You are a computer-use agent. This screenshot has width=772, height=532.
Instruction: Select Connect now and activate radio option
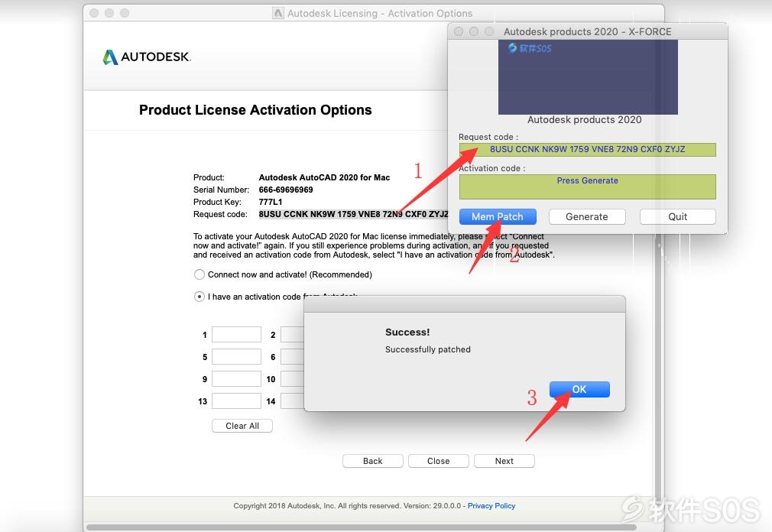[199, 274]
